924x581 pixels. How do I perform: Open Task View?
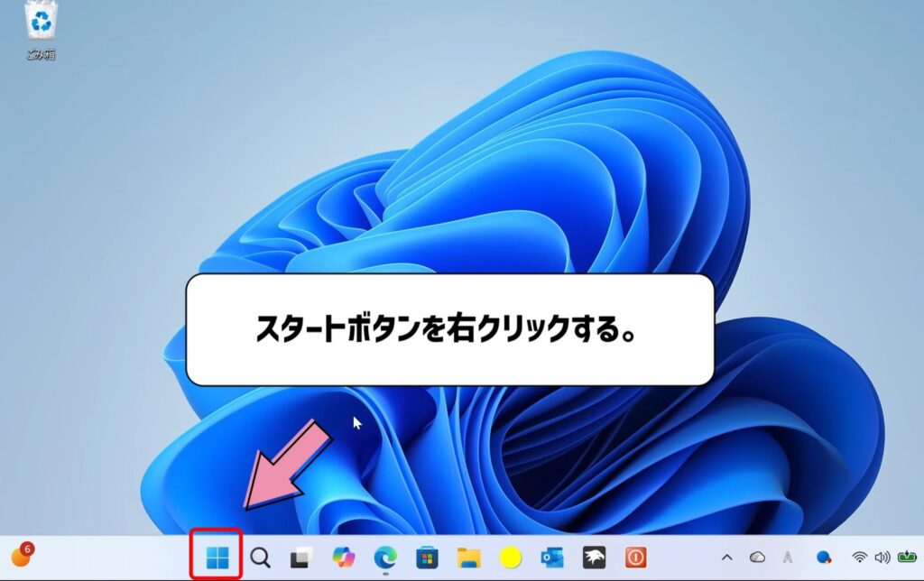(300, 558)
